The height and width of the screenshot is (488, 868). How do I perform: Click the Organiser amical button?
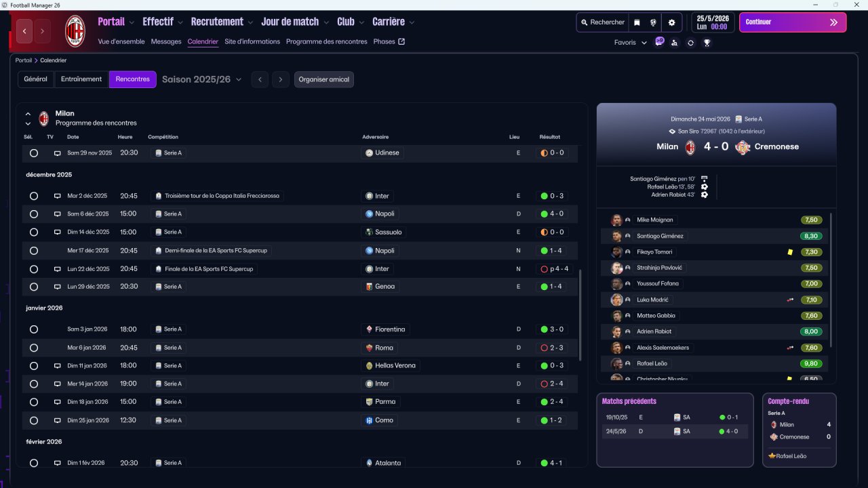[x=324, y=79]
